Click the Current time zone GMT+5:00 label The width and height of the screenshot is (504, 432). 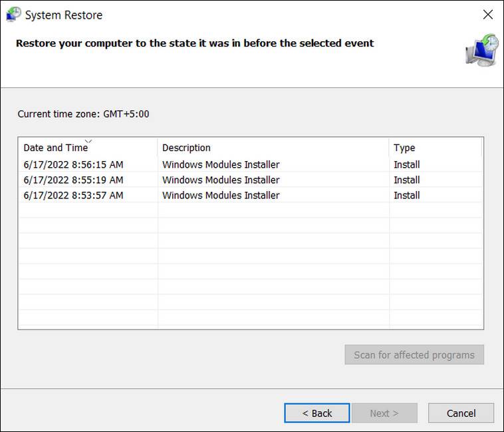tap(83, 114)
